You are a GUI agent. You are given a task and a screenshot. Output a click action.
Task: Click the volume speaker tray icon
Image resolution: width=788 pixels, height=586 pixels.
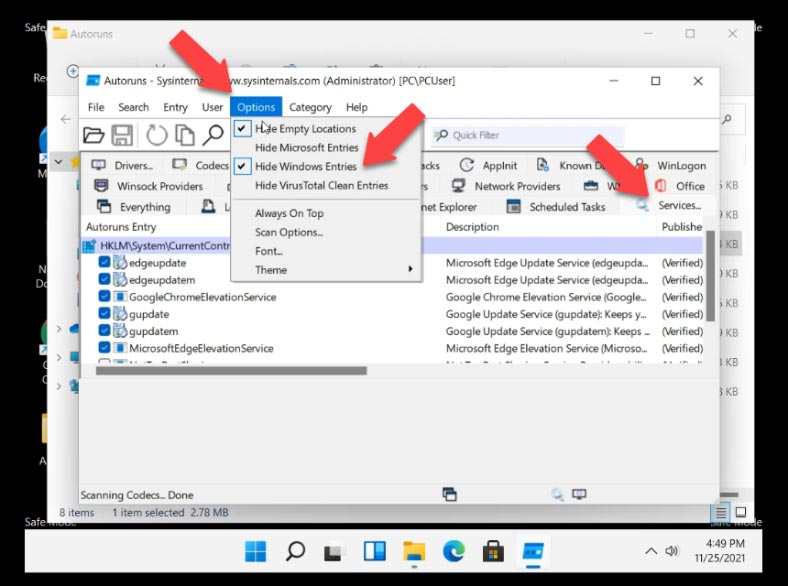coord(672,551)
